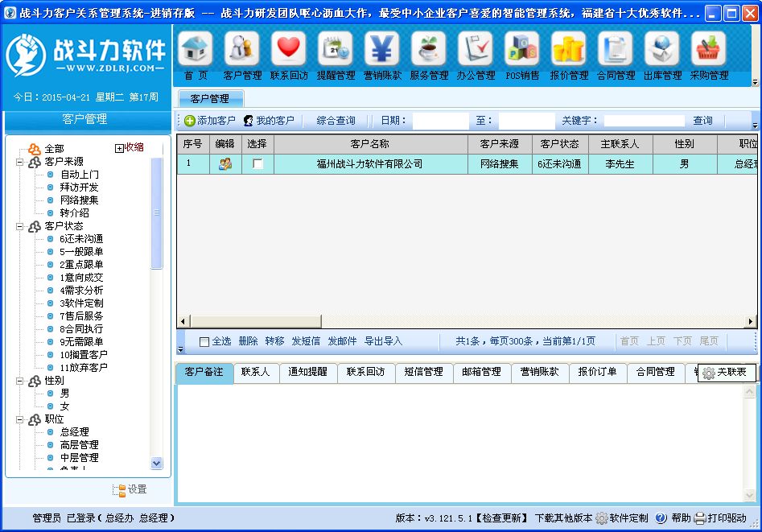The image size is (762, 532).
Task: Open the 营销账款 yen icon
Action: coord(382,48)
